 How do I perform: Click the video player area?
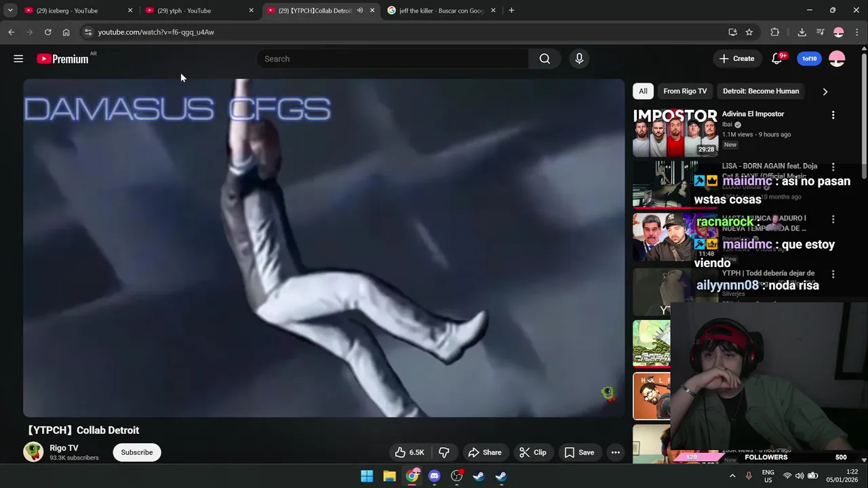point(323,247)
